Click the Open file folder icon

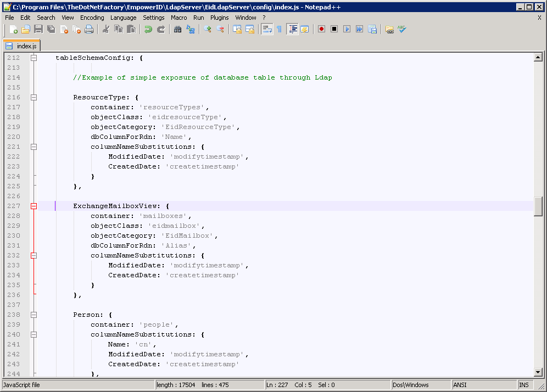point(26,29)
